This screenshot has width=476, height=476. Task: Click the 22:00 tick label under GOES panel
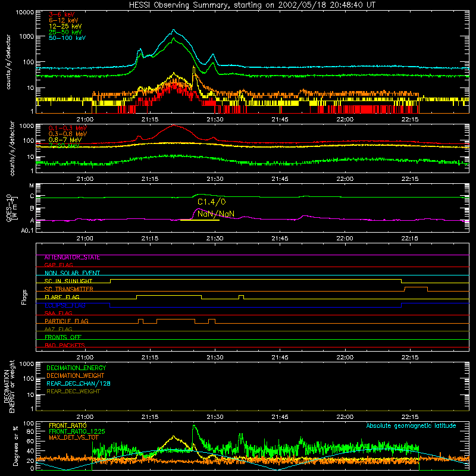[345, 239]
